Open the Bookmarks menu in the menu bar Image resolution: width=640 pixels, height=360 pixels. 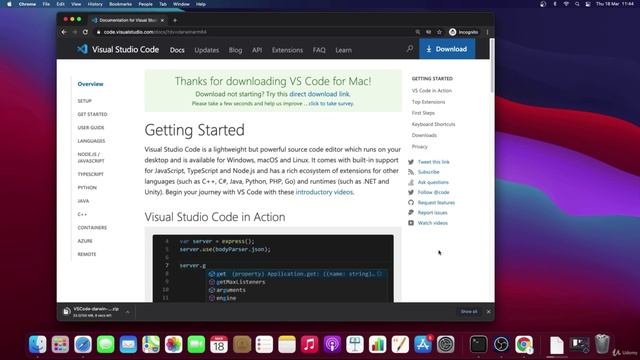click(120, 4)
